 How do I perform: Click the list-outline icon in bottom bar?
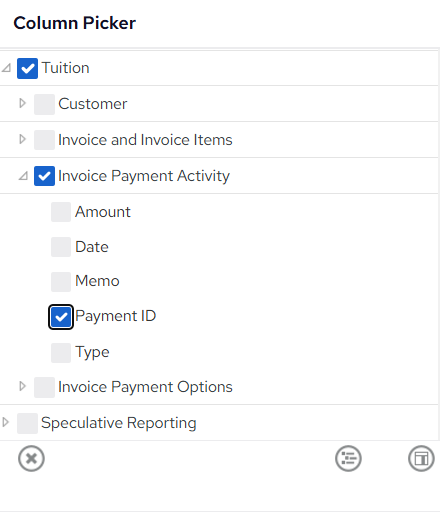tap(348, 459)
